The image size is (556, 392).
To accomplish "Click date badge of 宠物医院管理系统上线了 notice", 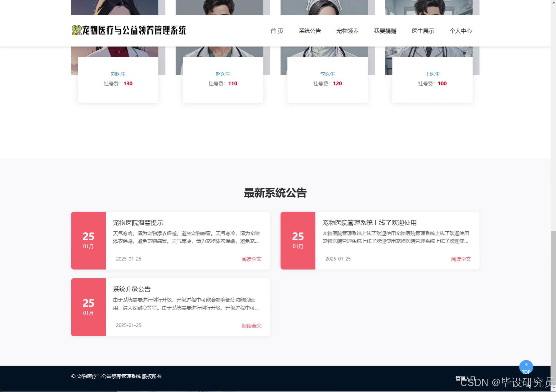I will [x=298, y=241].
